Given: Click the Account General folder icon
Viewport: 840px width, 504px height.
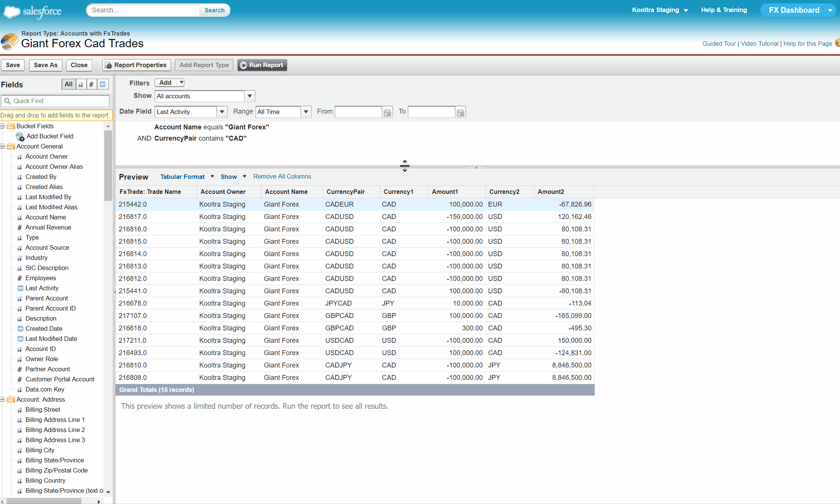Looking at the screenshot, I should [11, 146].
